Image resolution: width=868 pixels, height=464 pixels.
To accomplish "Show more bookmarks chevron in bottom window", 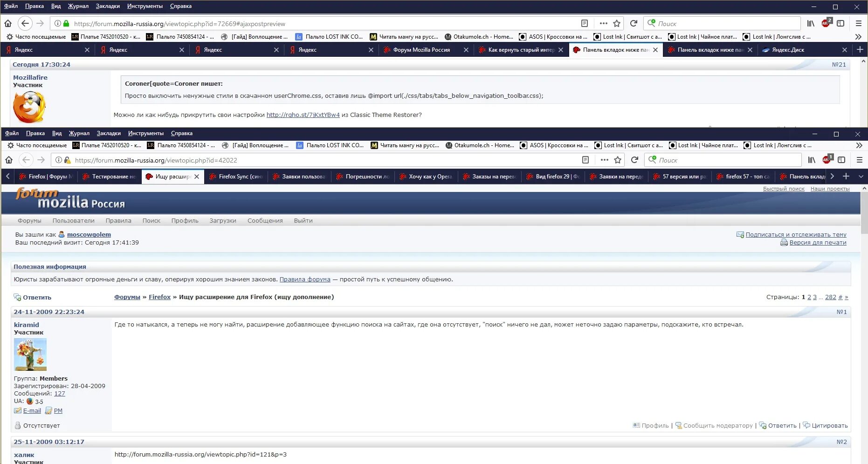I will point(859,145).
